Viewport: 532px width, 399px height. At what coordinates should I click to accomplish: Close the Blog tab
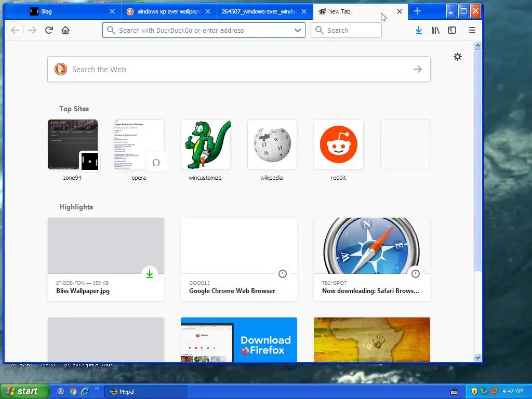(112, 11)
